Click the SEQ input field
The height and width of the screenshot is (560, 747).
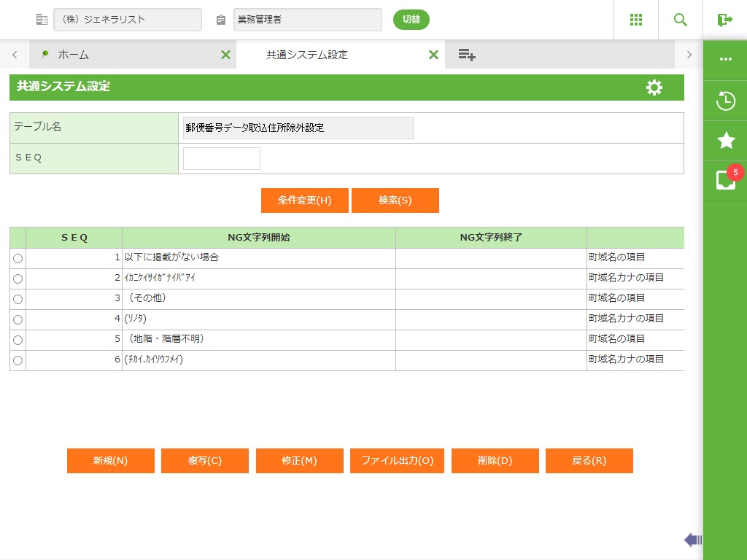coord(221,158)
